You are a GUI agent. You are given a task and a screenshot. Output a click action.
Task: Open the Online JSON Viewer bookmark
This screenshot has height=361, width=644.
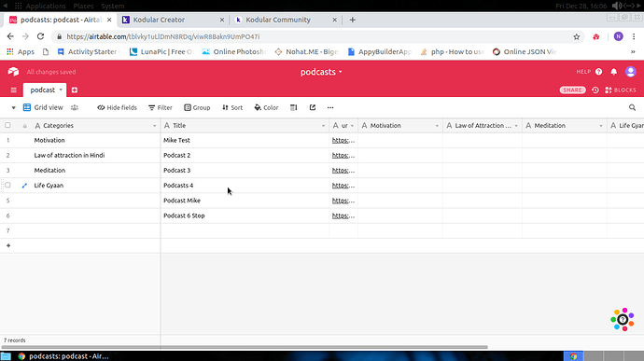tap(525, 51)
